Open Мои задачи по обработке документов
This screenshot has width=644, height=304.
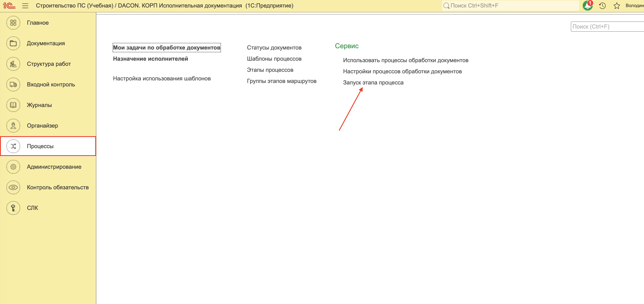tap(167, 48)
